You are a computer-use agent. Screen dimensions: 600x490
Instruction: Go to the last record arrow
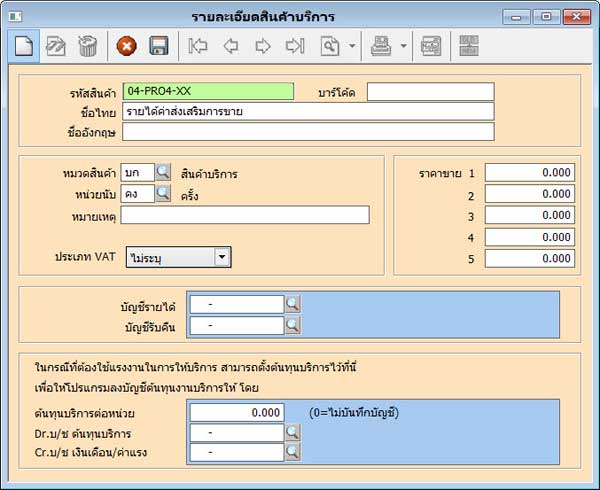coord(295,46)
